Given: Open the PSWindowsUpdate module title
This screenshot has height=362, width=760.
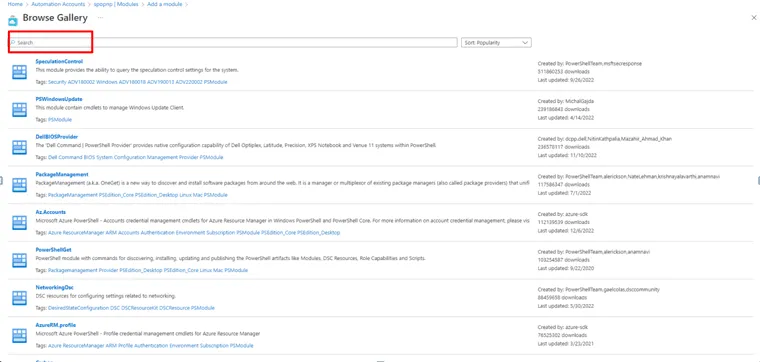Looking at the screenshot, I should coord(59,99).
